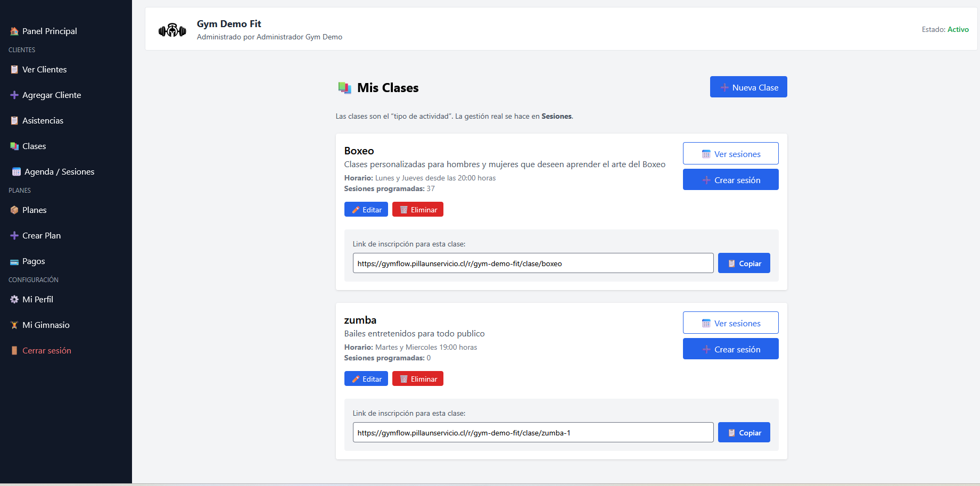Click the Pagos card icon
This screenshot has height=486, width=980.
[14, 262]
